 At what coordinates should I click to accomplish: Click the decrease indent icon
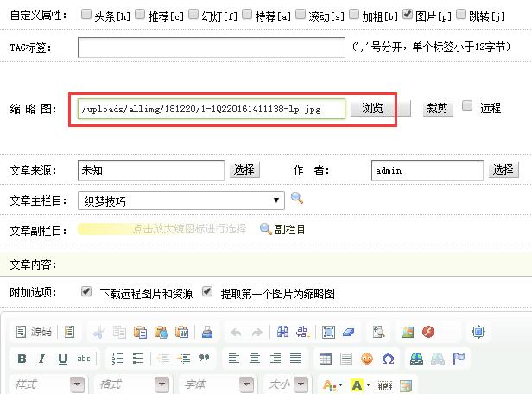point(163,359)
